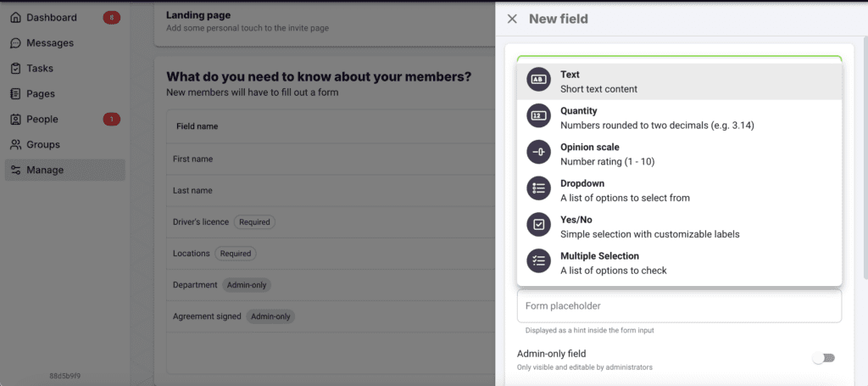Click the Quantity field type icon
The height and width of the screenshot is (386, 868).
point(538,116)
